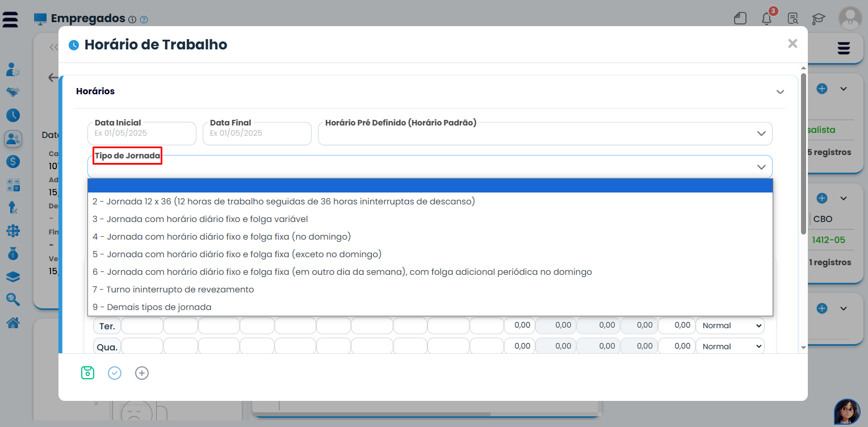Choose option 4 - folga fixa no domingo

430,236
